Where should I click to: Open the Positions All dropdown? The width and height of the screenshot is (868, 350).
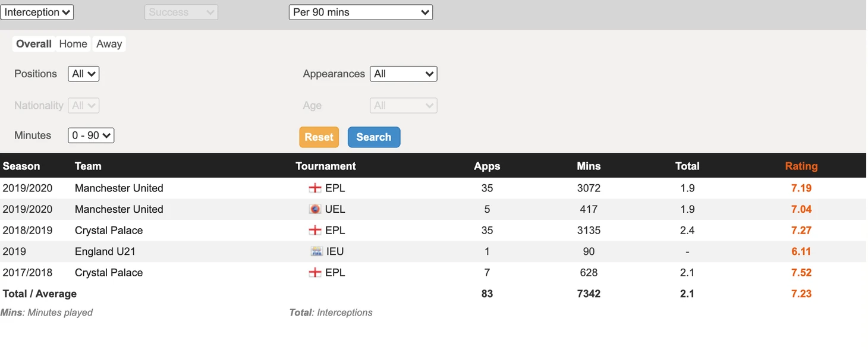[83, 74]
